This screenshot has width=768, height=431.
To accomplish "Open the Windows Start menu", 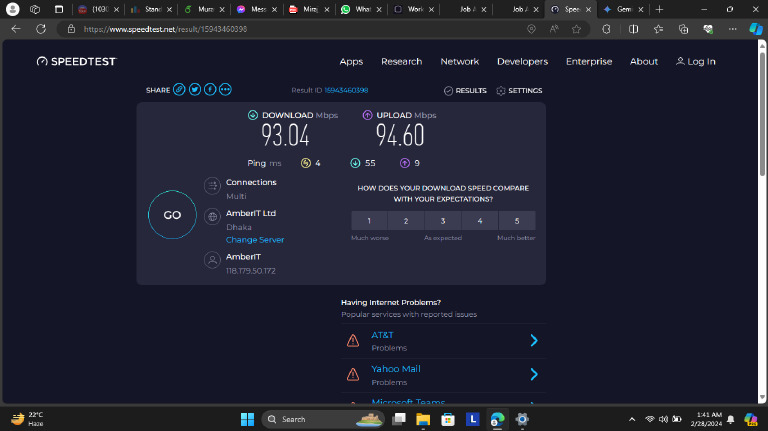I will (245, 419).
